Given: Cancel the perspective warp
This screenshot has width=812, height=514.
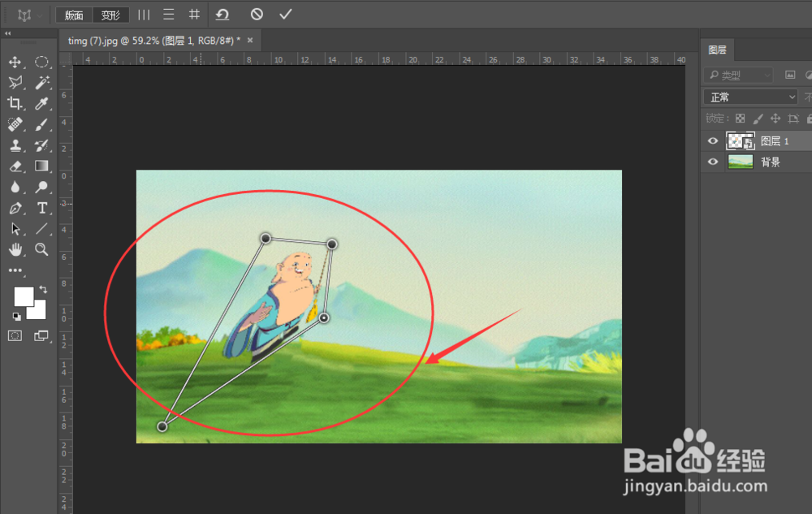Looking at the screenshot, I should 257,15.
